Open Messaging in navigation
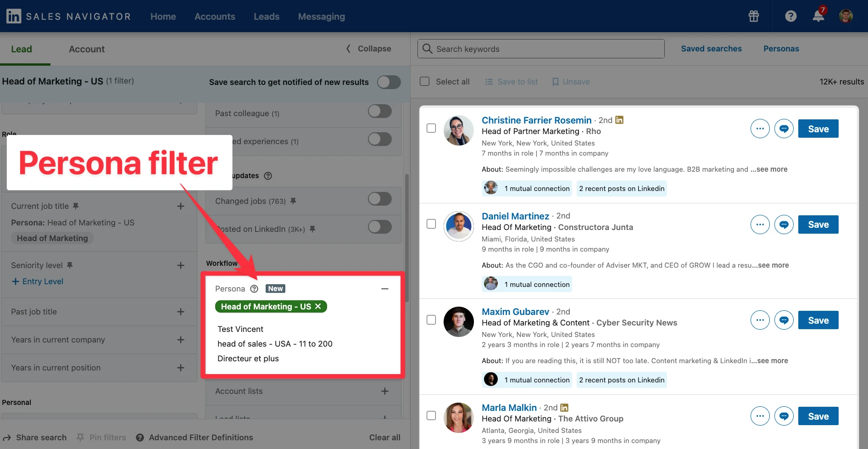The height and width of the screenshot is (449, 868). (322, 17)
